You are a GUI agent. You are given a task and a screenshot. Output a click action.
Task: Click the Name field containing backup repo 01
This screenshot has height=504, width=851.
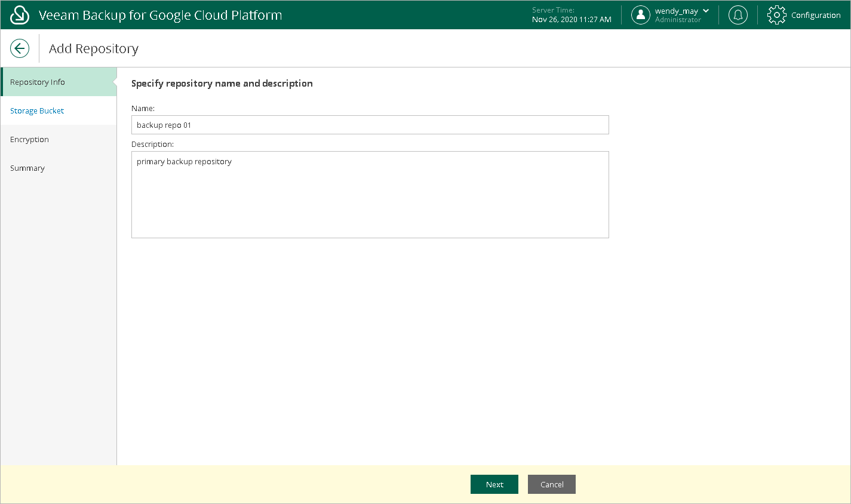pos(370,125)
